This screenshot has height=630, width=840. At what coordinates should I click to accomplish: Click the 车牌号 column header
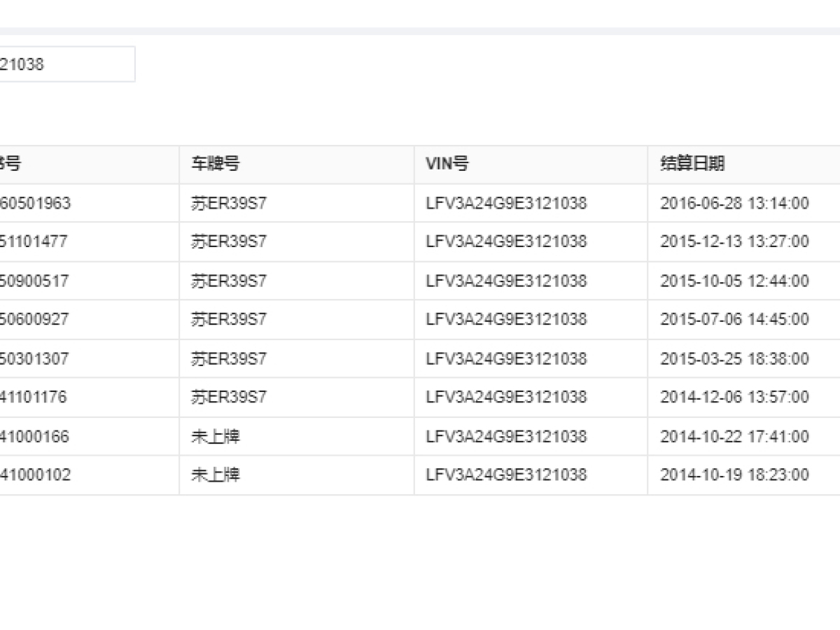(216, 164)
